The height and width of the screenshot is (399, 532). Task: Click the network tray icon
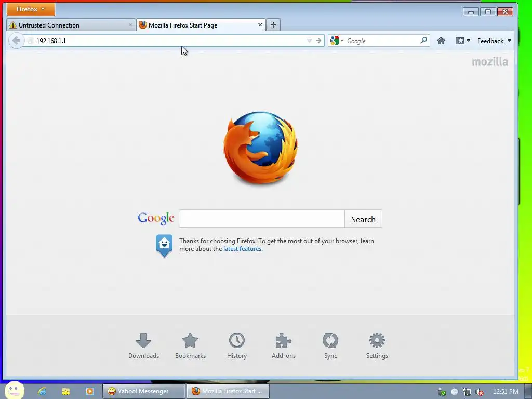(467, 392)
